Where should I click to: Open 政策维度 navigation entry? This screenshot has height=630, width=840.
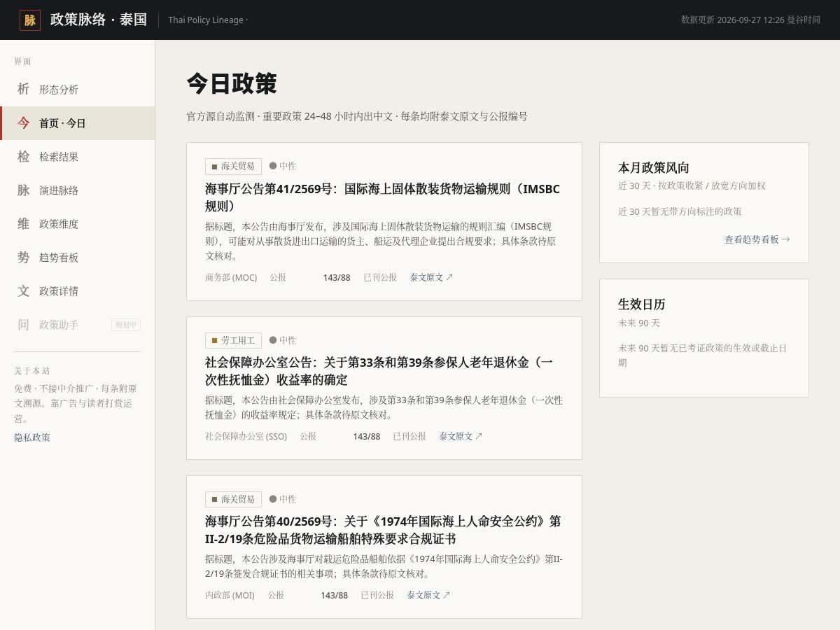77,224
